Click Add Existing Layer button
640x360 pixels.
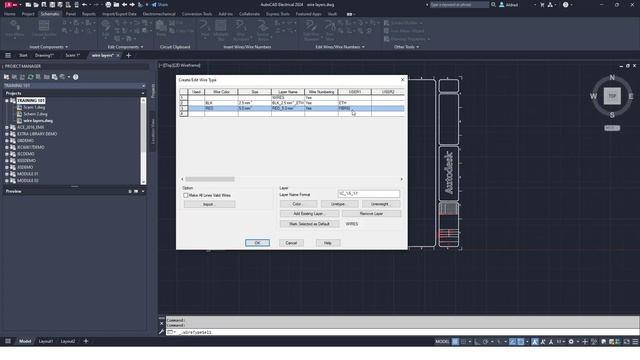coord(309,213)
